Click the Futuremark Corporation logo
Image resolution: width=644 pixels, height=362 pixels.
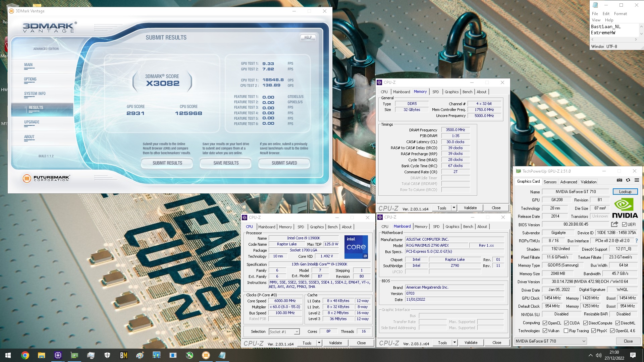point(46,178)
